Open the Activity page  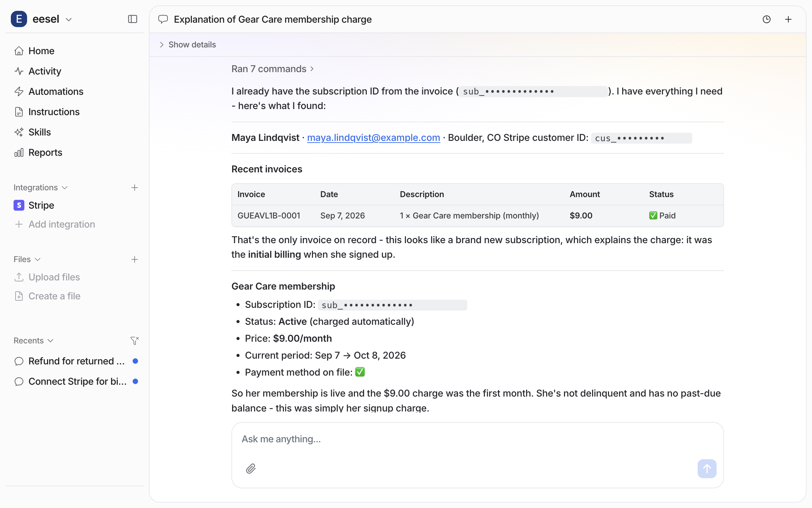tap(74, 71)
